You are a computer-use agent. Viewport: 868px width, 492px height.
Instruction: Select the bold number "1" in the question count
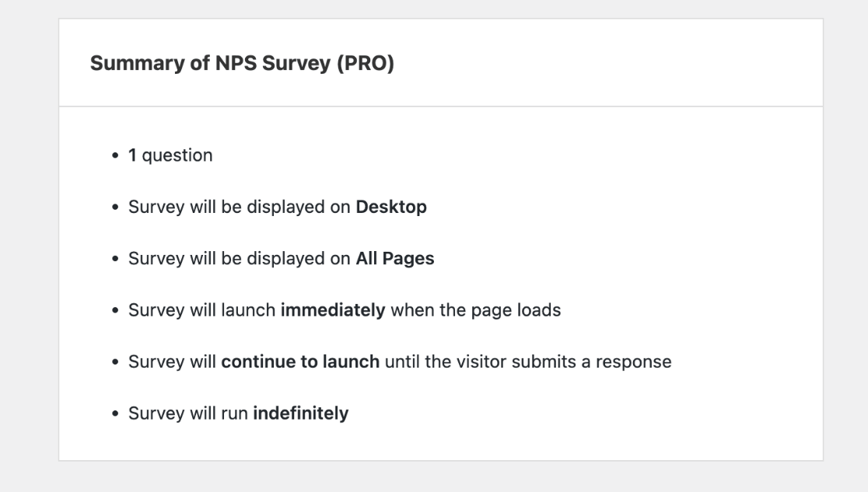132,155
